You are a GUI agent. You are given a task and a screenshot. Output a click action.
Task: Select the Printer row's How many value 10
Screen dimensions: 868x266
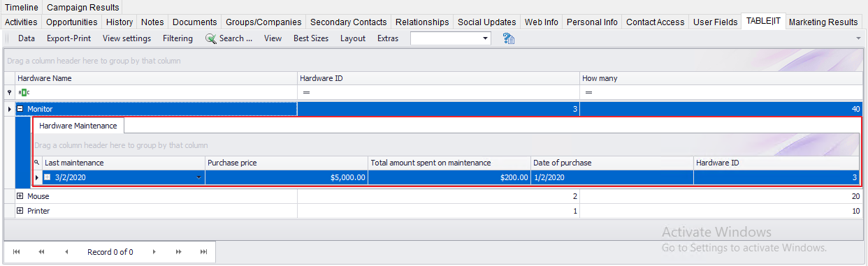tap(721, 211)
